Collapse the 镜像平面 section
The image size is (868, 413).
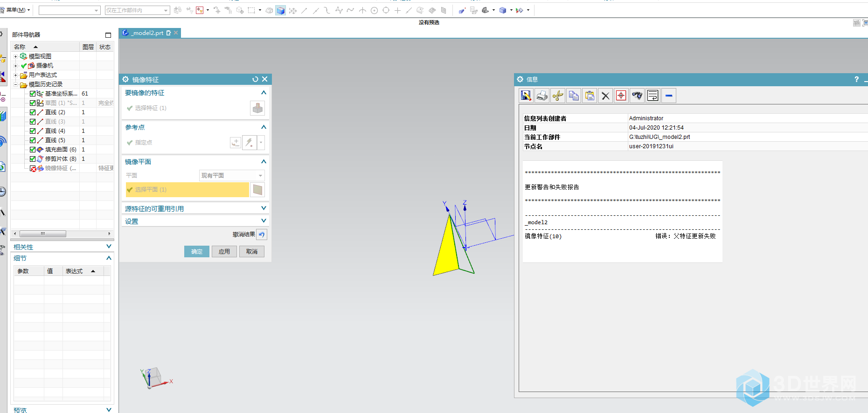(264, 162)
